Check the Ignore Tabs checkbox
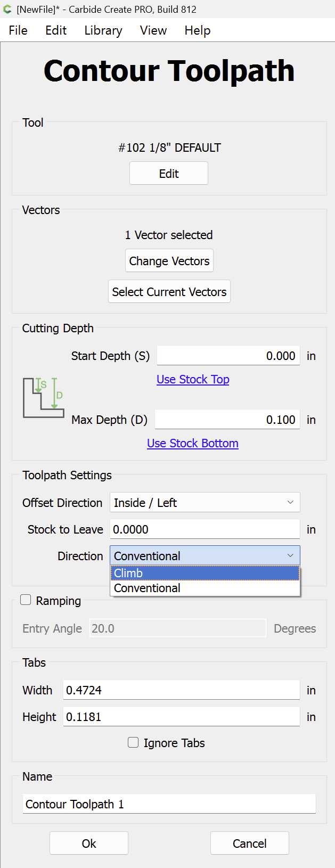Screen dimensions: 335x868 (x=133, y=742)
